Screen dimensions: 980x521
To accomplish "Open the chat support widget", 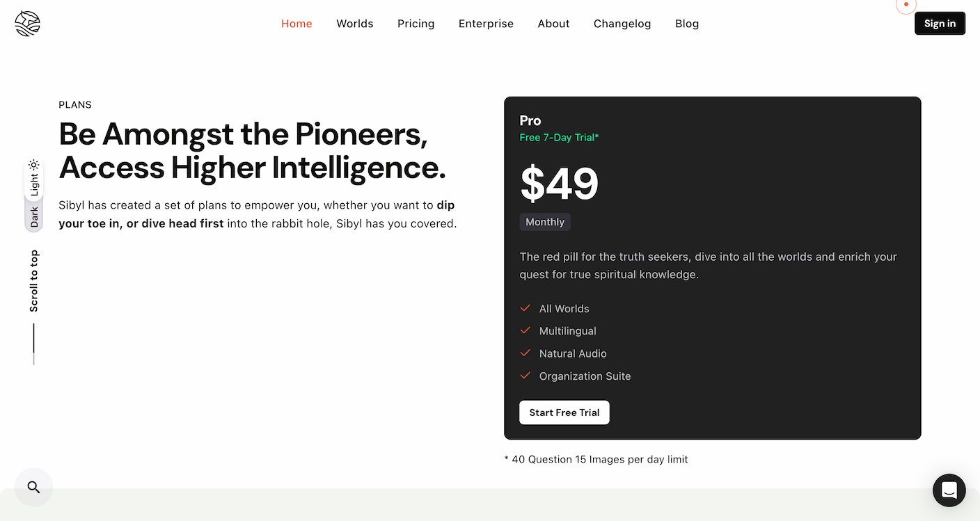I will click(x=949, y=490).
